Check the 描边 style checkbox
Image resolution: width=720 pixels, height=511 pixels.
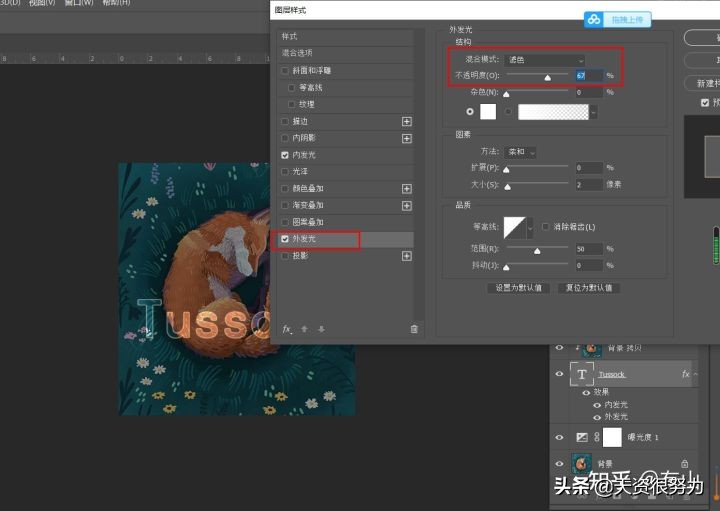click(x=285, y=121)
